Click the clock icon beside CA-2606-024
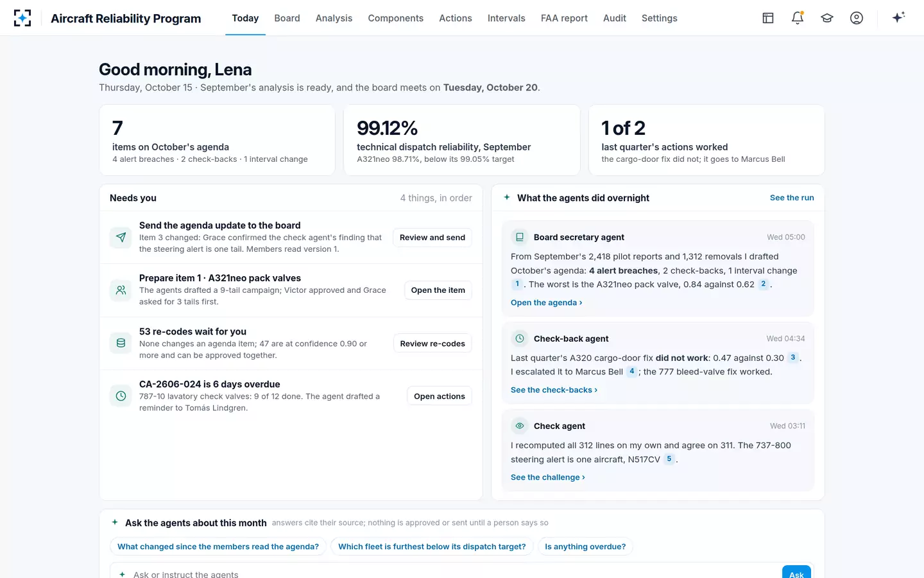924x578 pixels. click(121, 396)
